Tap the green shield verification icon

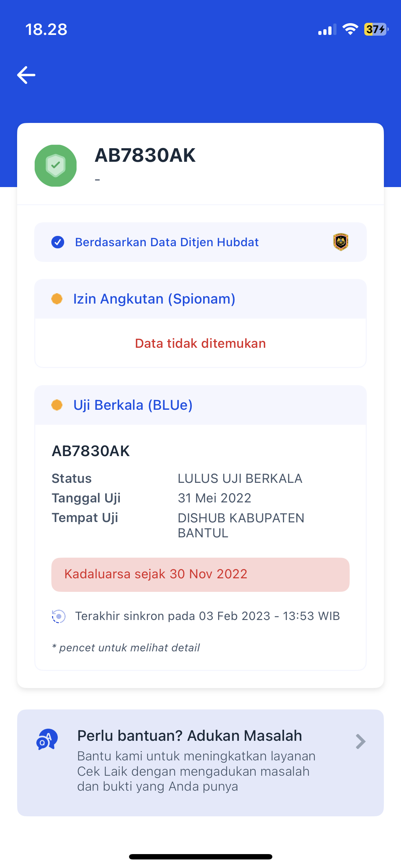56,166
